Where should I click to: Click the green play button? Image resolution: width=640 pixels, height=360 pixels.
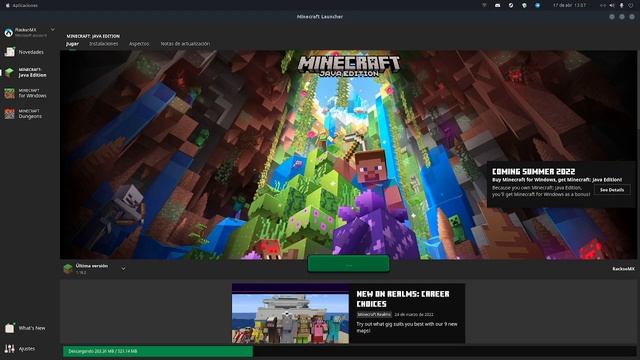tap(349, 264)
